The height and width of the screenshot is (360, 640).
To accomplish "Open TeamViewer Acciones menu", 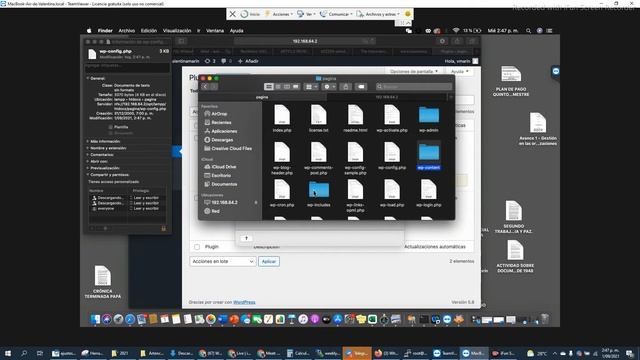I will (x=279, y=14).
